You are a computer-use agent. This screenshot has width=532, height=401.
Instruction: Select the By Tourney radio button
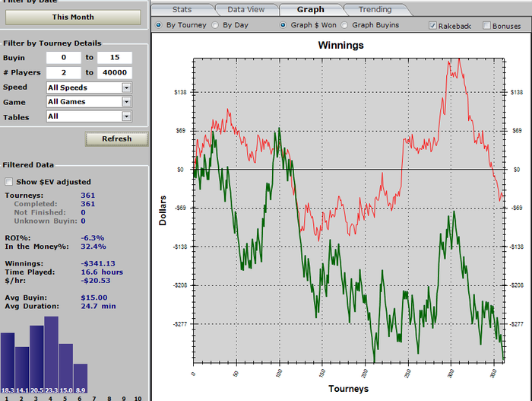(158, 25)
